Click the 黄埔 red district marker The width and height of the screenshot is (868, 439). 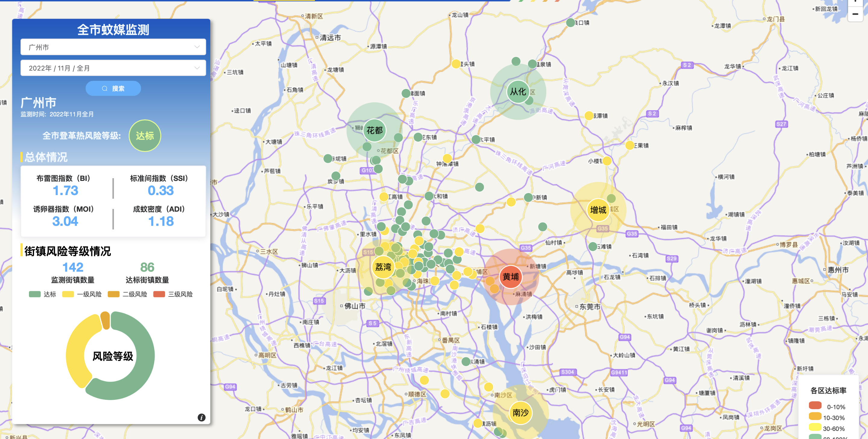[x=511, y=277]
